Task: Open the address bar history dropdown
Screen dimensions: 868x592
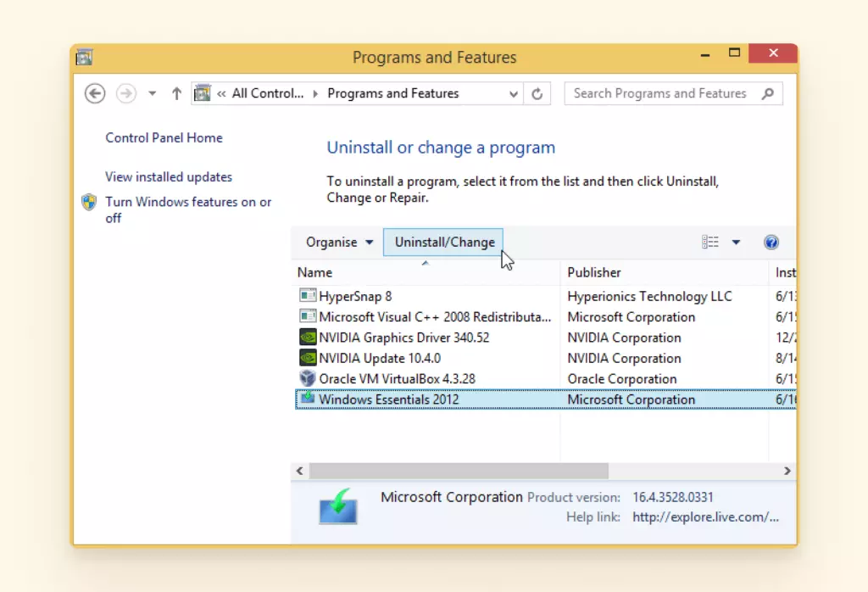Action: pos(513,93)
